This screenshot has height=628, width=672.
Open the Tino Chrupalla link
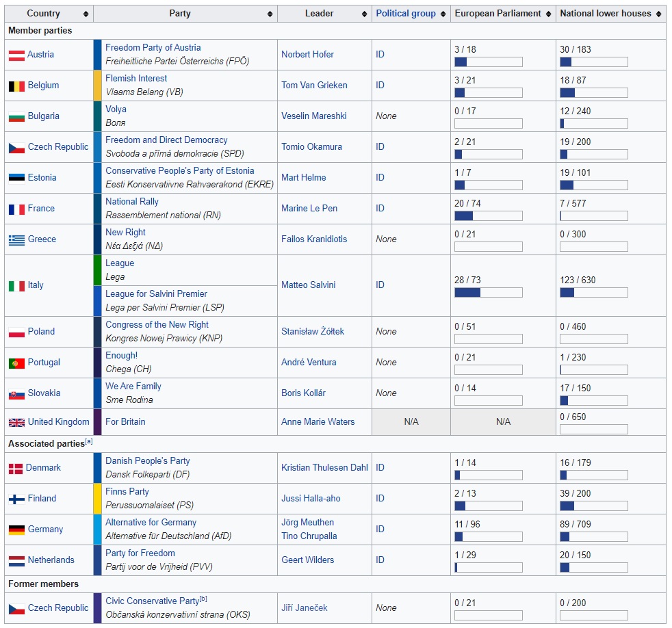(x=309, y=536)
